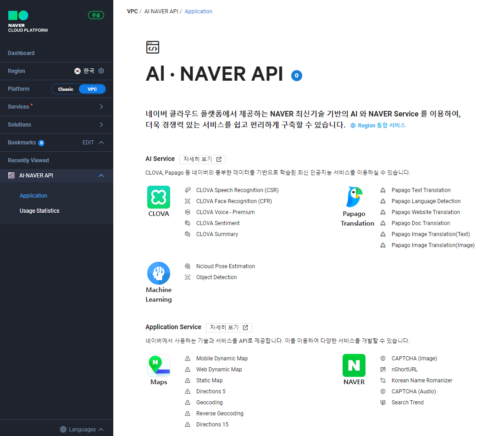
Task: Expand the Services menu chevron
Action: click(101, 107)
